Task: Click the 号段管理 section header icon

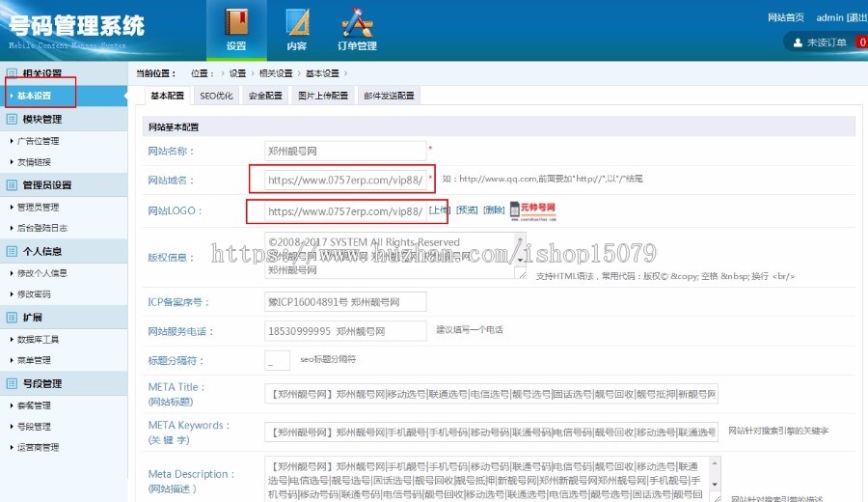Action: point(12,383)
